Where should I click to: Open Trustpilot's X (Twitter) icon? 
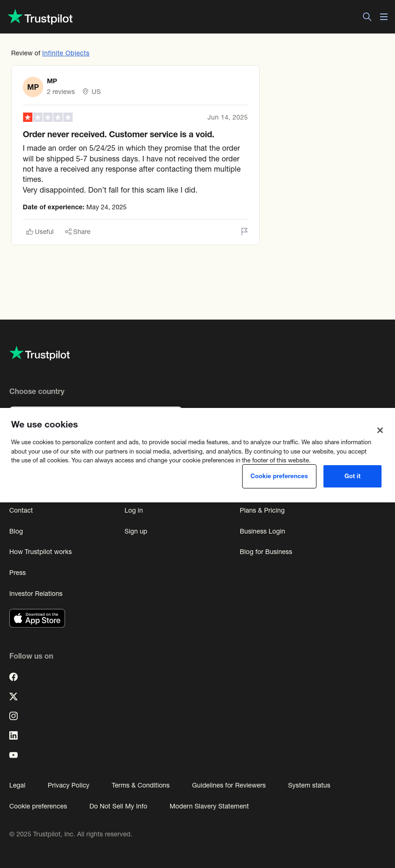coord(13,696)
